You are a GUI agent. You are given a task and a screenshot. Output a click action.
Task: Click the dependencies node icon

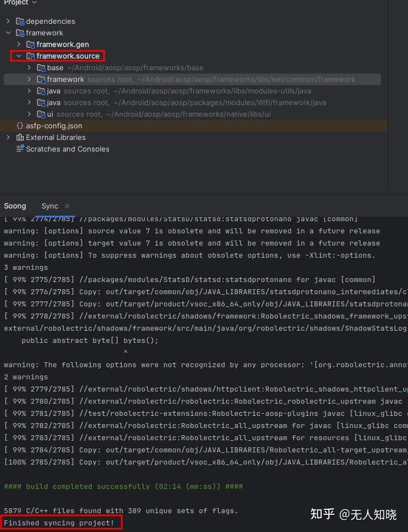[19, 21]
